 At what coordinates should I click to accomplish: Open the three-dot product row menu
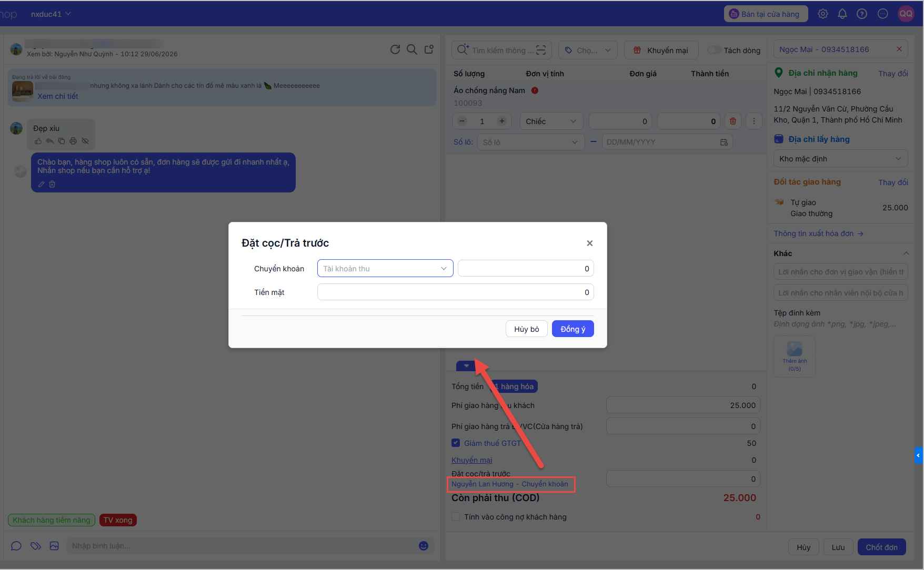pyautogui.click(x=754, y=121)
